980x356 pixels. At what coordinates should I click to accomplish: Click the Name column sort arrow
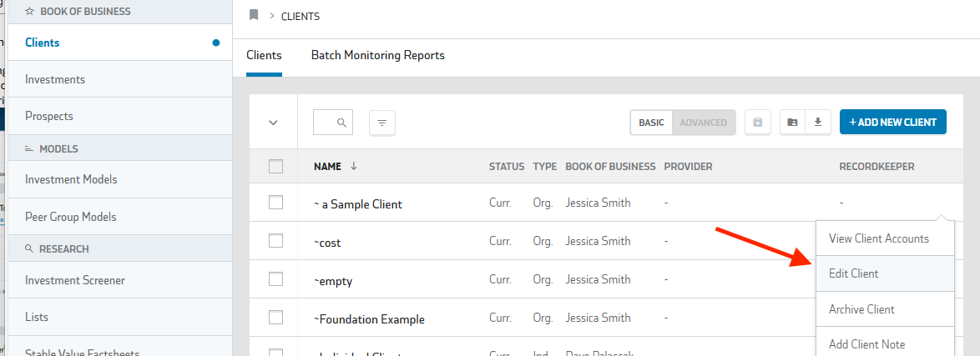[x=354, y=167]
